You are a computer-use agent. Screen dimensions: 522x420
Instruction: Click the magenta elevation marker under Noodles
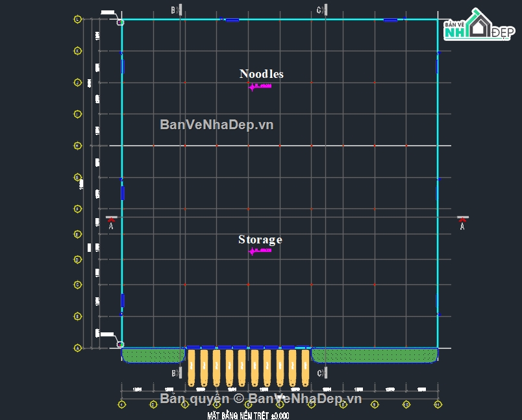[x=260, y=87]
